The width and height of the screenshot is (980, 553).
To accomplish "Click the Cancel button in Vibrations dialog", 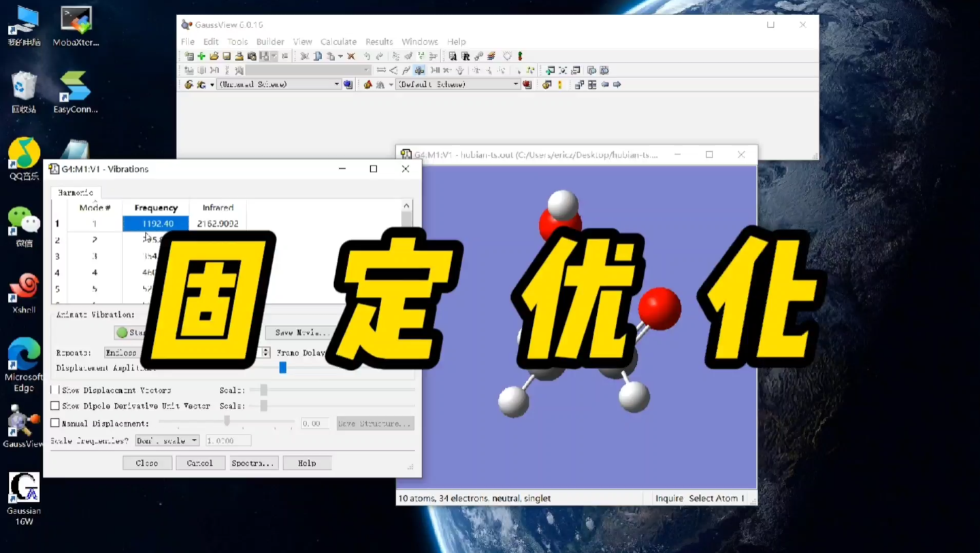I will point(199,463).
